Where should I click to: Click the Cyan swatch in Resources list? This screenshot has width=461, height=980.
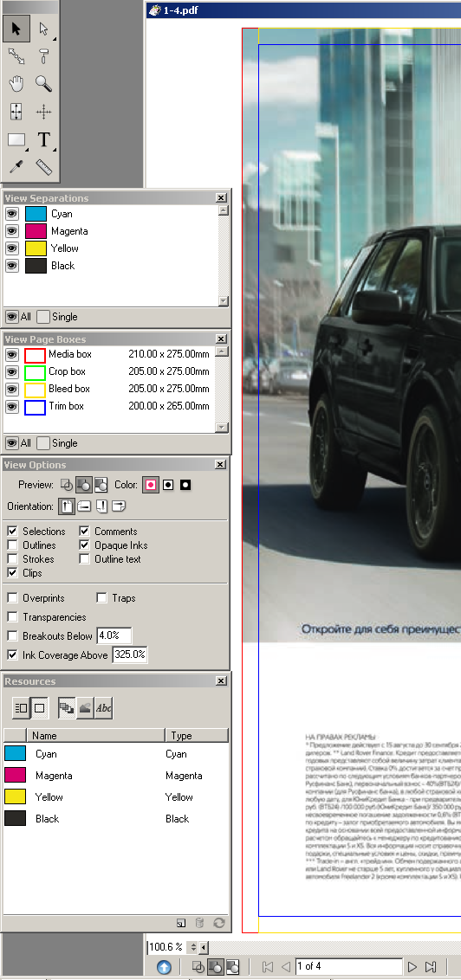15,754
